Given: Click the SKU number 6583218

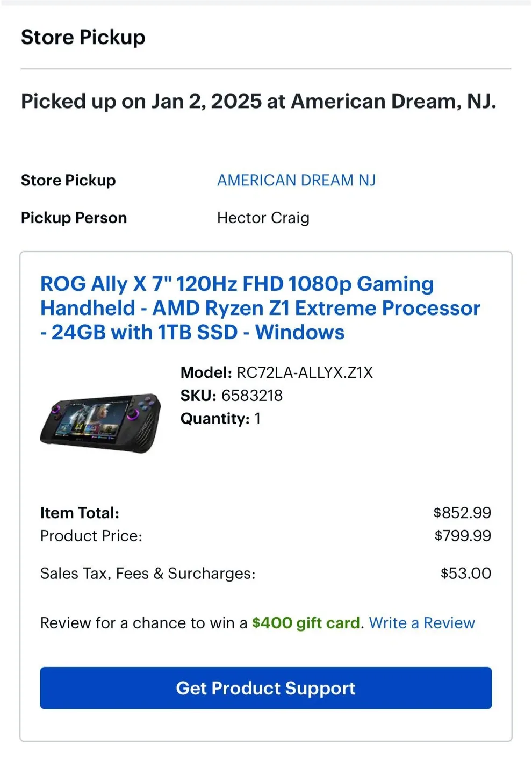Looking at the screenshot, I should [x=252, y=395].
